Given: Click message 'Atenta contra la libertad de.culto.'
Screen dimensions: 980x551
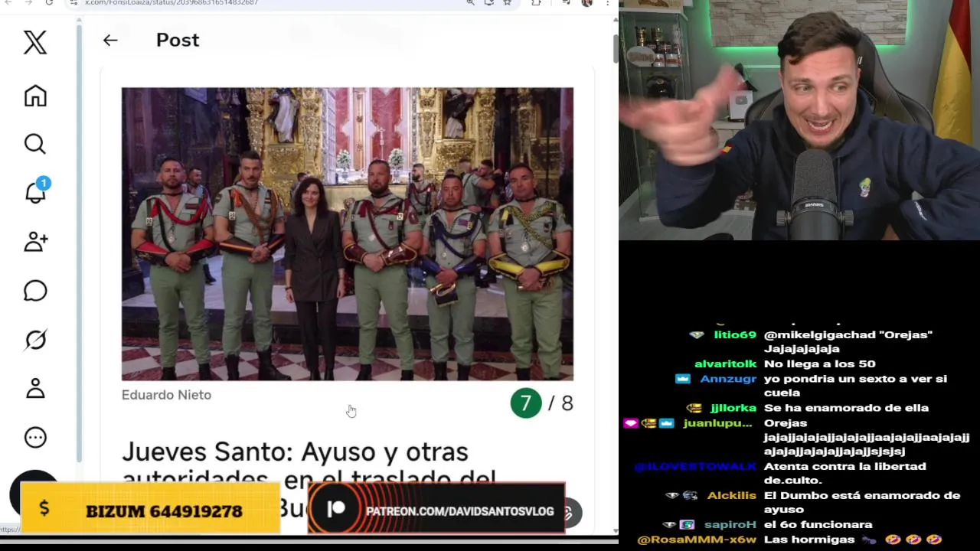Looking at the screenshot, I should (845, 473).
